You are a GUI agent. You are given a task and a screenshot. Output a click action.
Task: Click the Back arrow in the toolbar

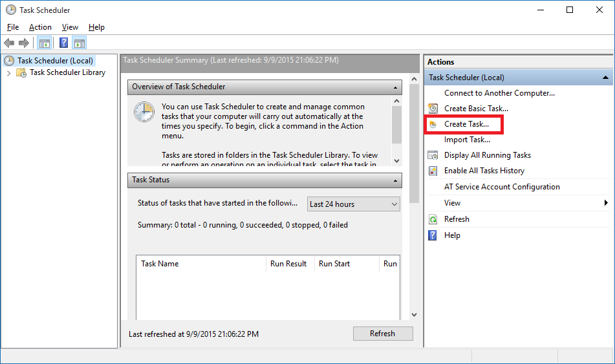point(9,43)
